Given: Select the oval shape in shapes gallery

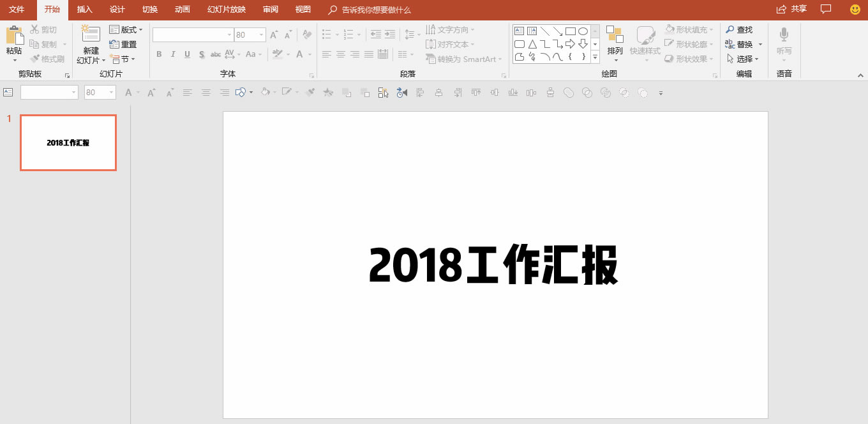Looking at the screenshot, I should [581, 30].
